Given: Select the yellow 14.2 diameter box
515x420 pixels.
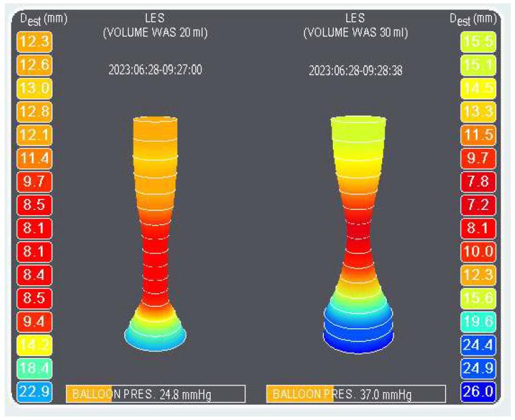Looking at the screenshot, I should [34, 345].
